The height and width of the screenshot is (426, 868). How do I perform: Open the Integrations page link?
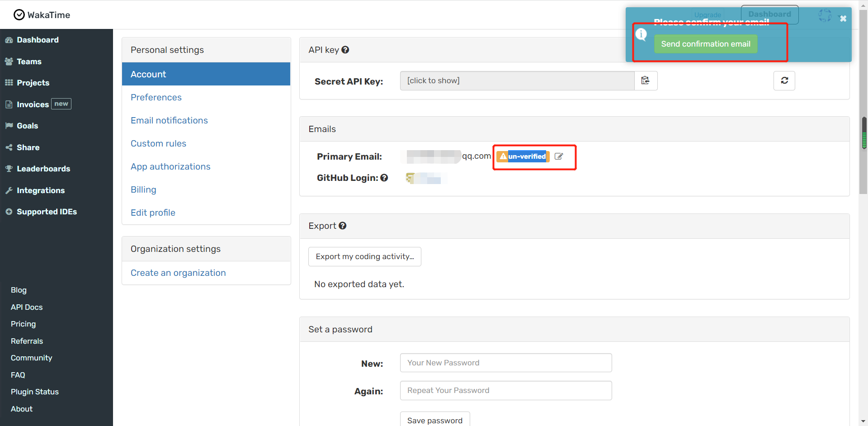tap(41, 190)
